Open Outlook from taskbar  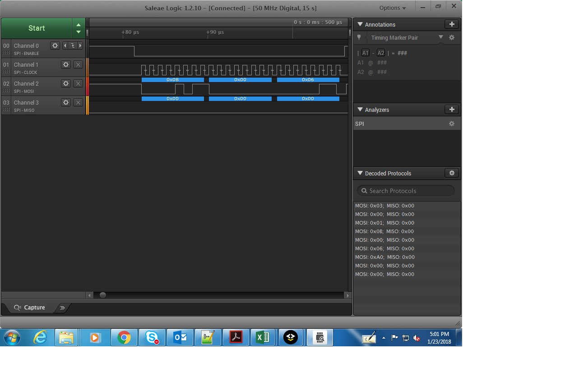point(180,337)
